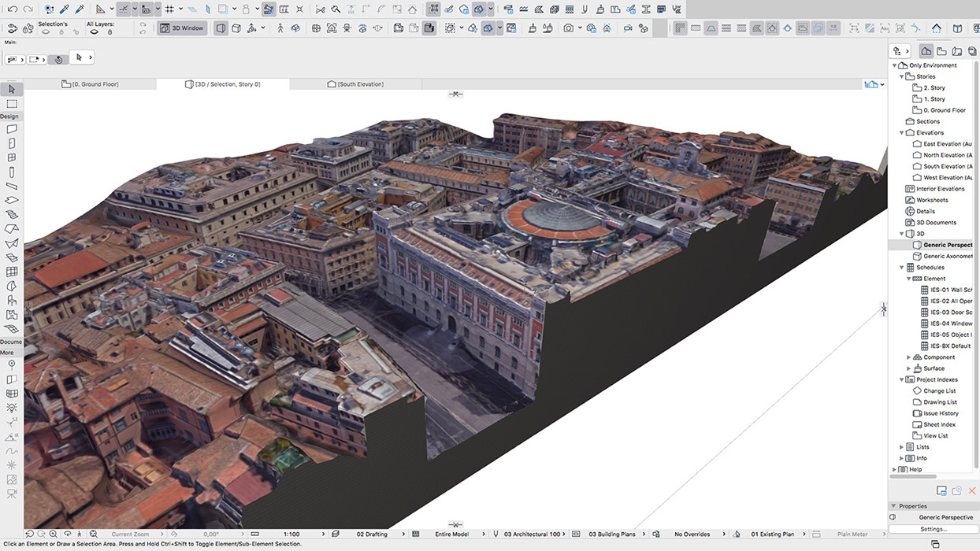Expand the Lists item in the Navigator

901,446
